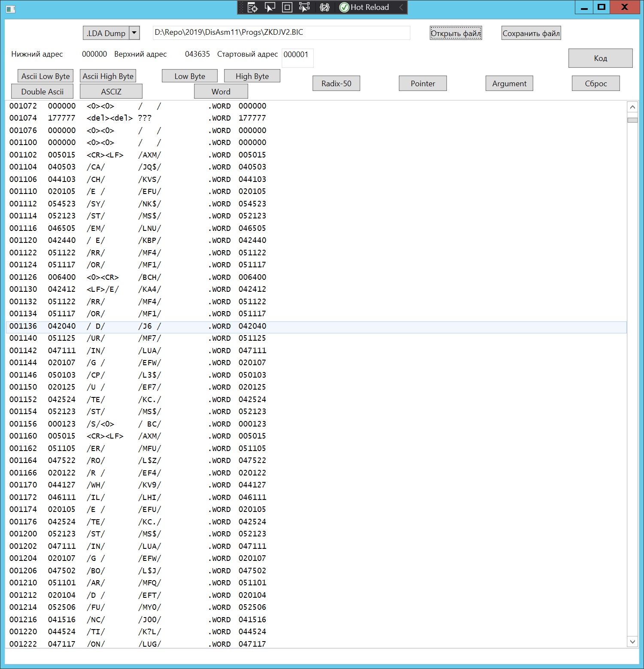Image resolution: width=644 pixels, height=669 pixels.
Task: Click the Hot Reload green checkmark
Action: click(x=344, y=7)
